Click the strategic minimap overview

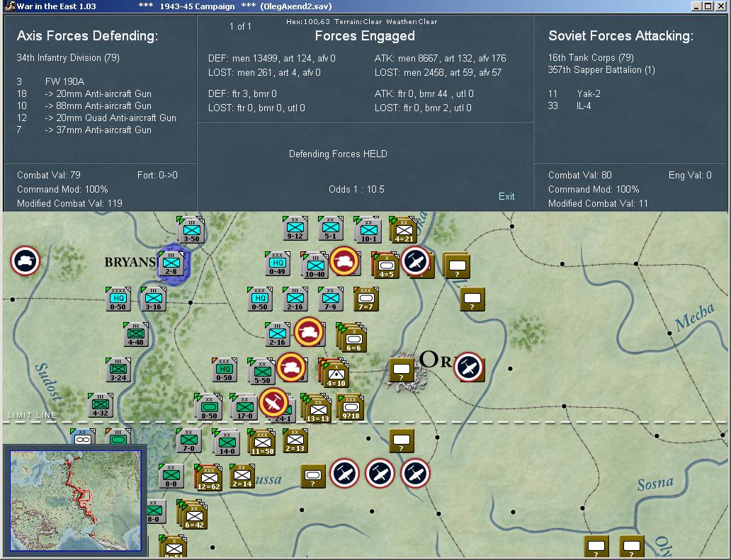coord(76,499)
